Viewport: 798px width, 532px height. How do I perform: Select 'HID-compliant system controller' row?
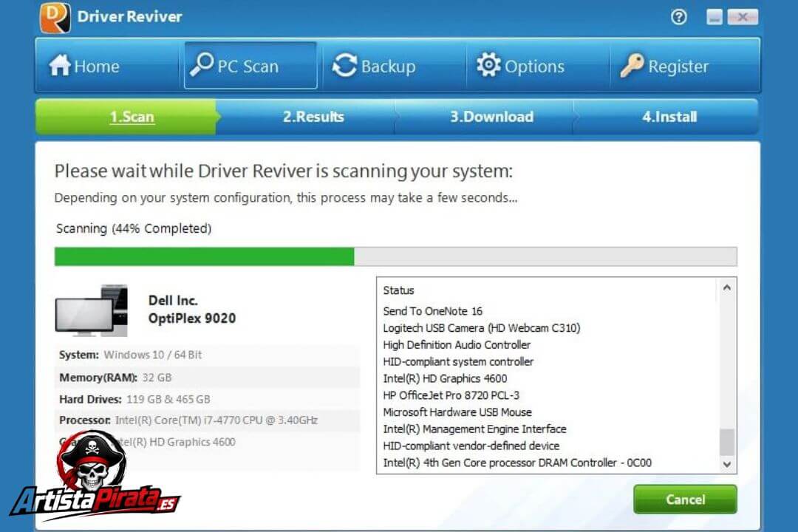pos(458,361)
